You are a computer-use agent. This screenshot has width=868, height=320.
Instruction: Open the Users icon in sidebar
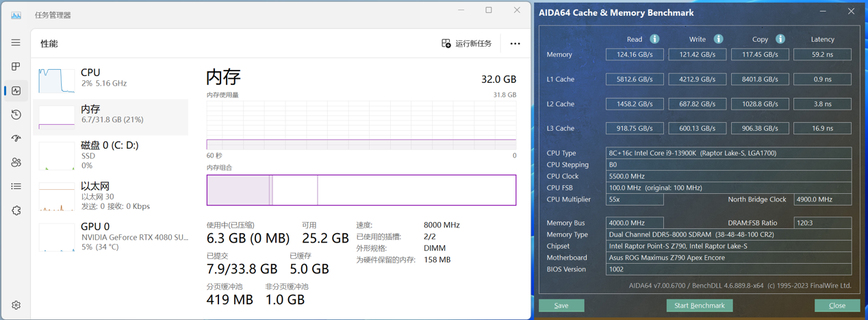(x=16, y=162)
